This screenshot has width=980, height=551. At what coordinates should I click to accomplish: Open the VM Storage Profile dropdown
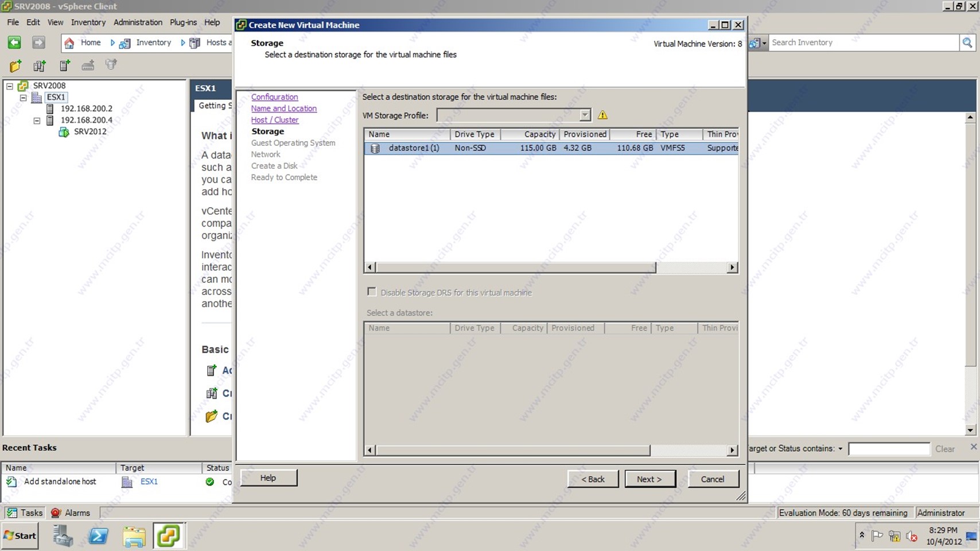point(584,115)
